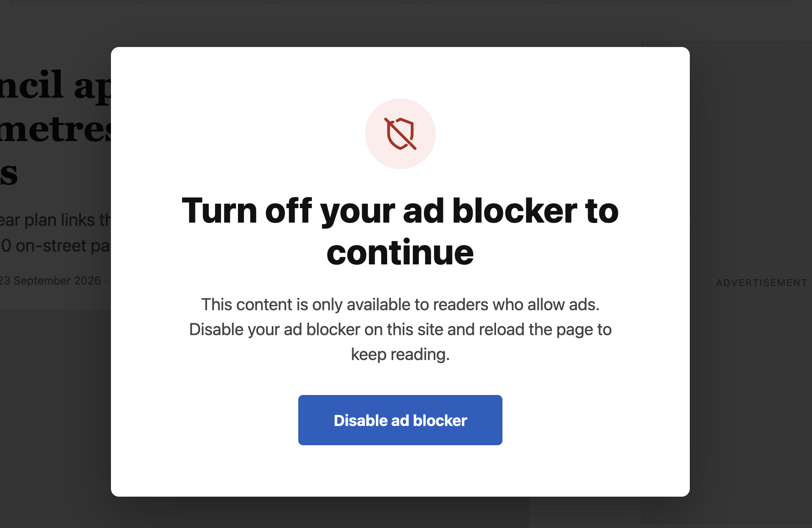This screenshot has height=528, width=812.
Task: Click the "0 on-street pa" subtitle line
Action: pyautogui.click(x=55, y=246)
